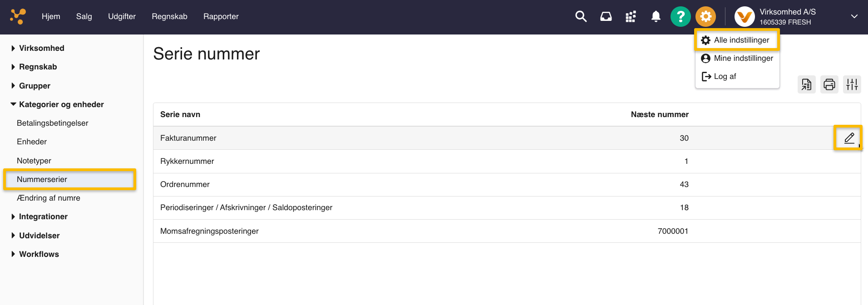868x305 pixels.
Task: Click the search magnifier icon
Action: (581, 17)
